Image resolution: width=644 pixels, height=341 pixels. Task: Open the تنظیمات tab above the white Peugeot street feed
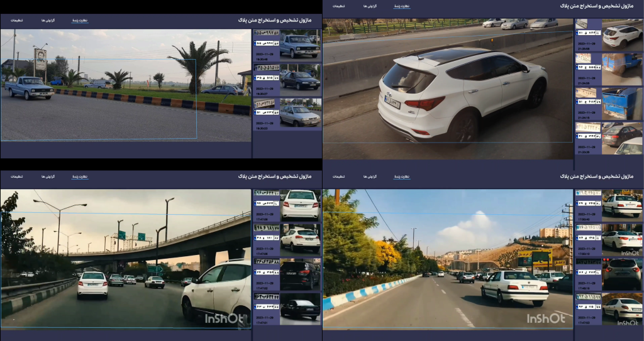click(338, 176)
